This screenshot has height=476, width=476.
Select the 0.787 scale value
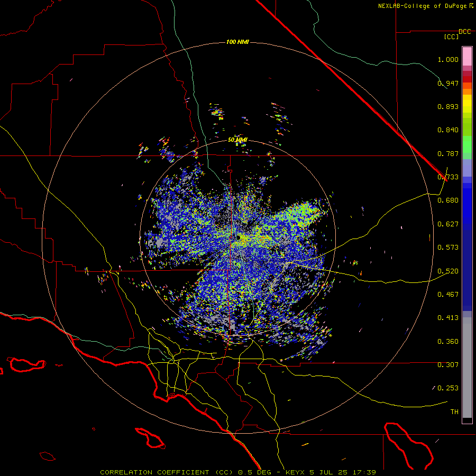click(448, 153)
